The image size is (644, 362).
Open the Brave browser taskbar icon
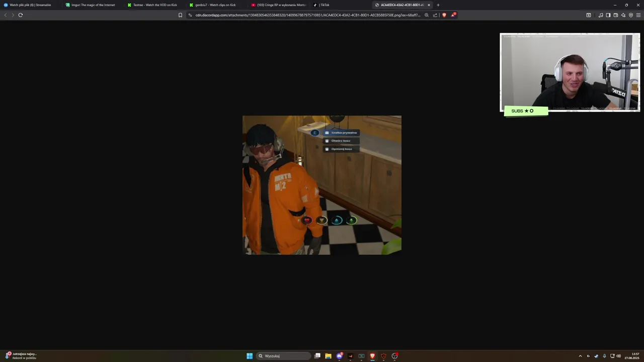pyautogui.click(x=372, y=356)
